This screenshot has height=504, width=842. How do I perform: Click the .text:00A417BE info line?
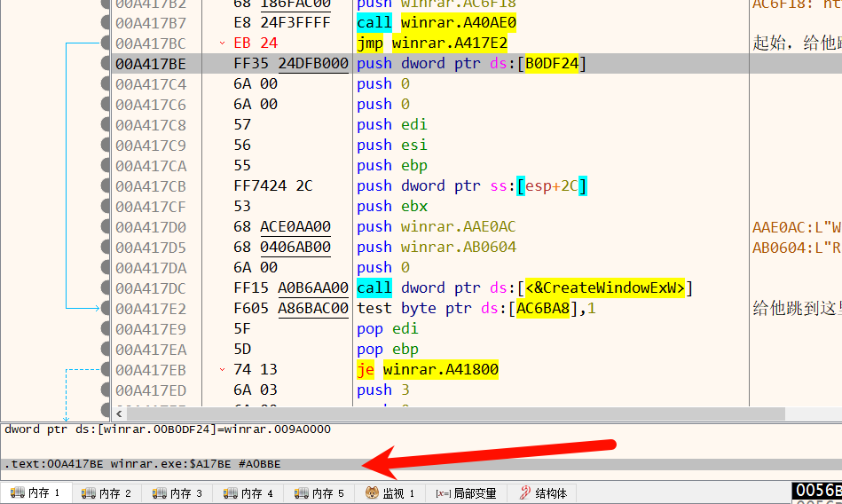click(x=142, y=463)
